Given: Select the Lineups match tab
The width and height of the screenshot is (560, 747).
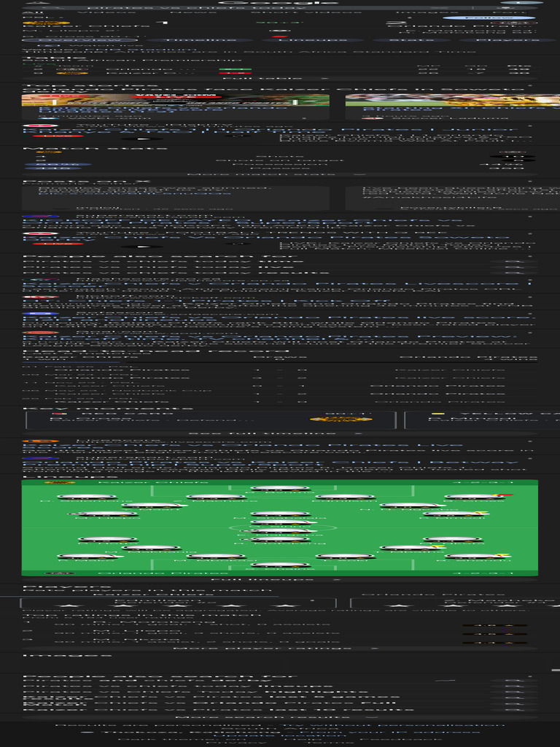Looking at the screenshot, I should tap(314, 40).
